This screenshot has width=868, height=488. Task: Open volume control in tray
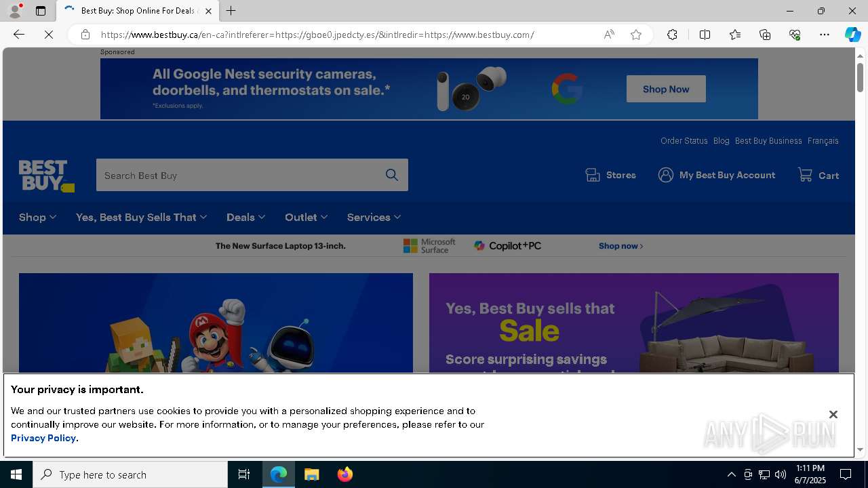(781, 474)
